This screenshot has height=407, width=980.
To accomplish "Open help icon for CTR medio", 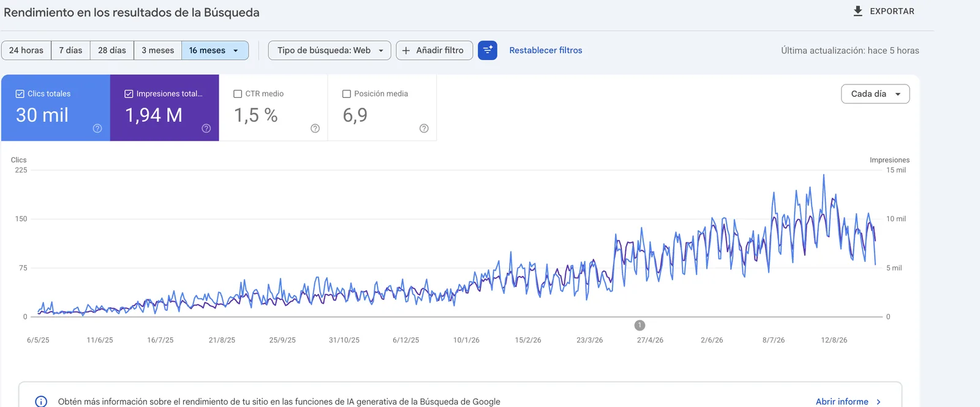I will tap(315, 129).
